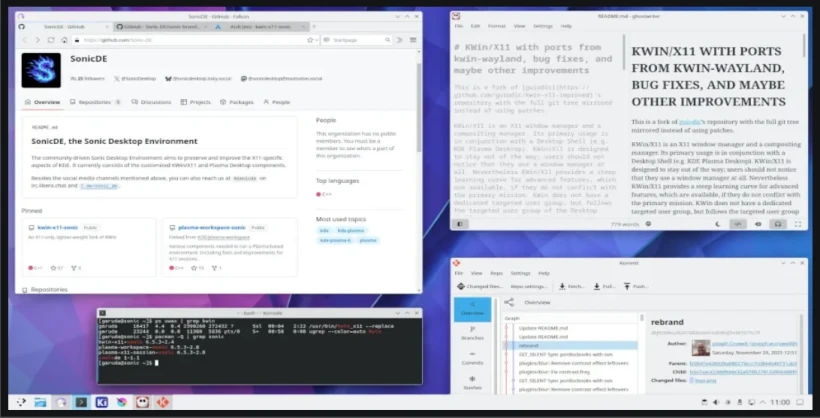Toggle focus mode headphones icon in ghostwriter
This screenshot has height=418, width=820.
778,224
